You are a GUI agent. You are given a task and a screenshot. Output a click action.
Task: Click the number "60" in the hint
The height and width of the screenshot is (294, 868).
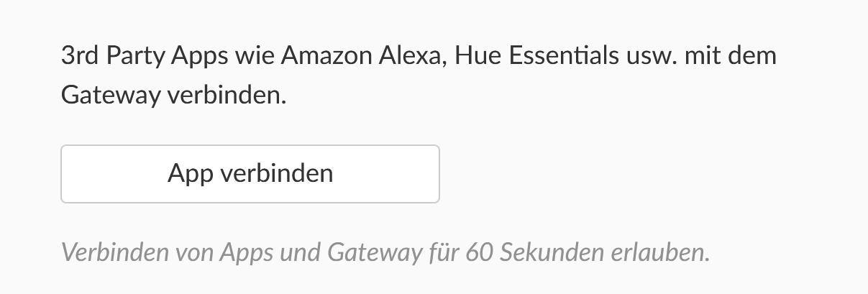point(479,252)
